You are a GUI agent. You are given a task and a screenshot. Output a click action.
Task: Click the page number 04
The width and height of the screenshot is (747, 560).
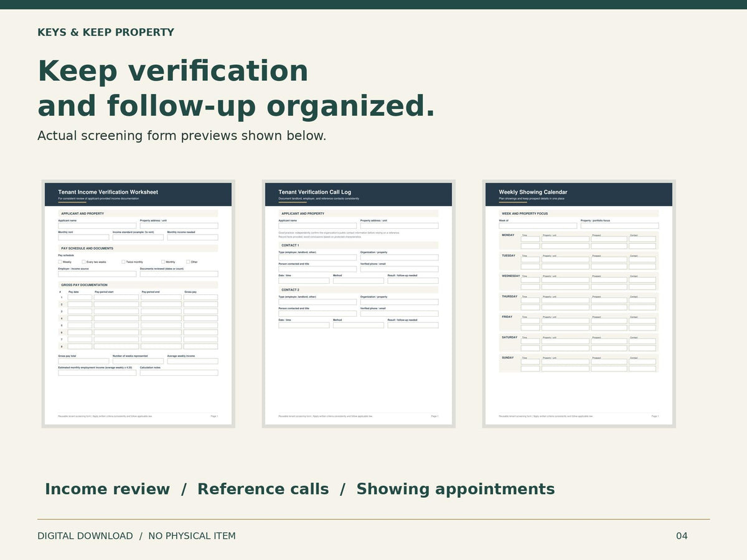(682, 536)
